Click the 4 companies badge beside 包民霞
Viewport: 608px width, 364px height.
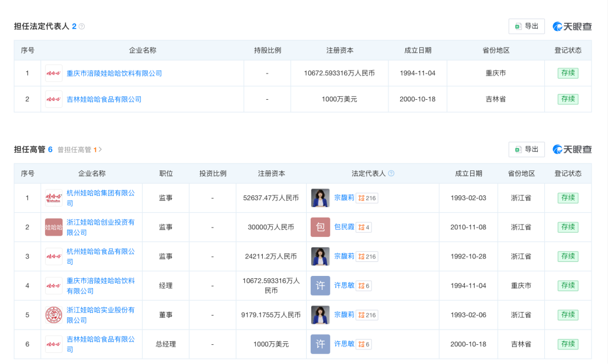pyautogui.click(x=364, y=227)
